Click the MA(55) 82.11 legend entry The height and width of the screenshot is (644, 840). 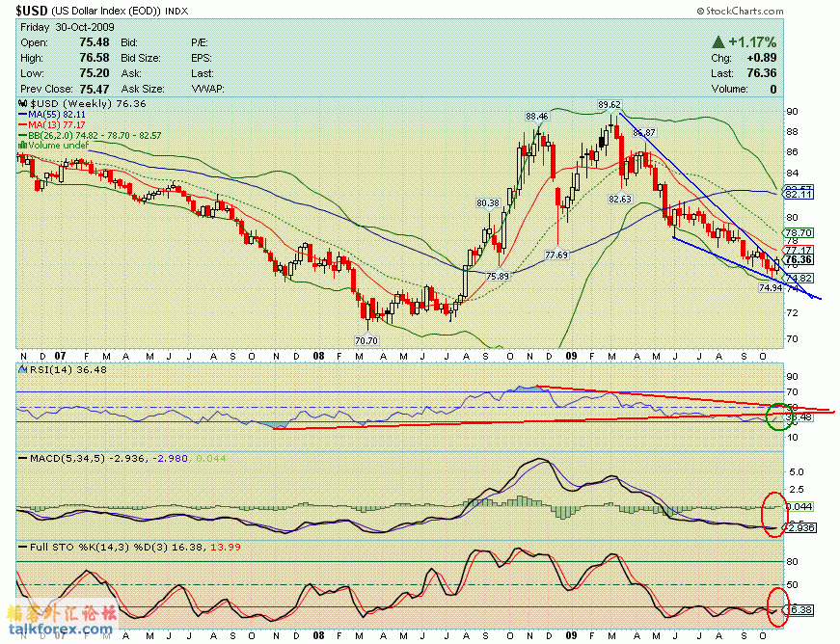[x=52, y=114]
